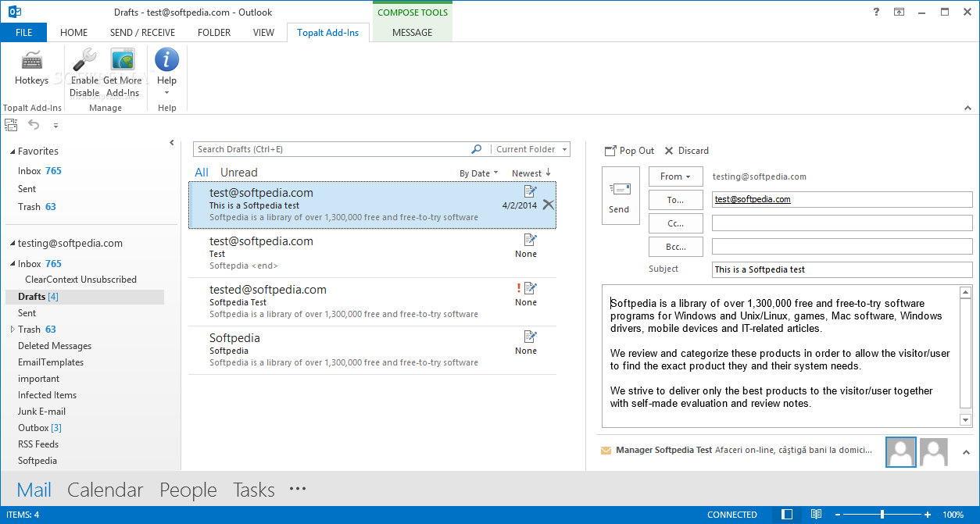980x524 pixels.
Task: Go to Tasks in navigation bar
Action: (254, 490)
